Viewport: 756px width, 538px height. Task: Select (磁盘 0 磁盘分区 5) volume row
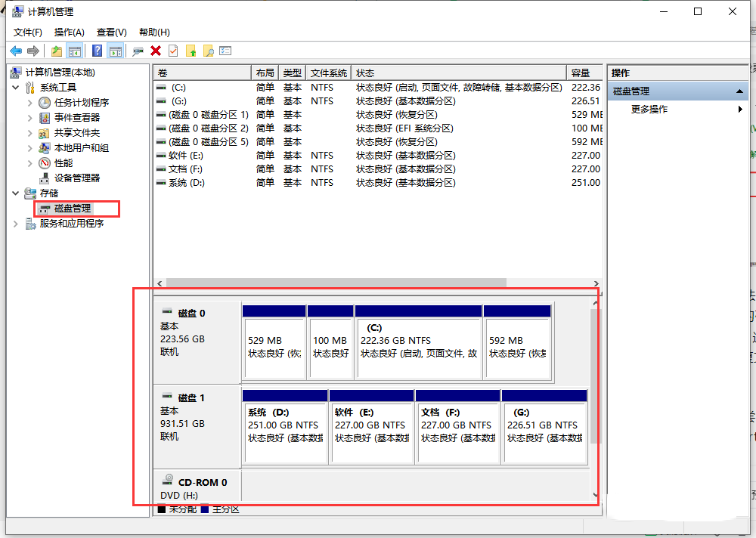click(x=209, y=142)
